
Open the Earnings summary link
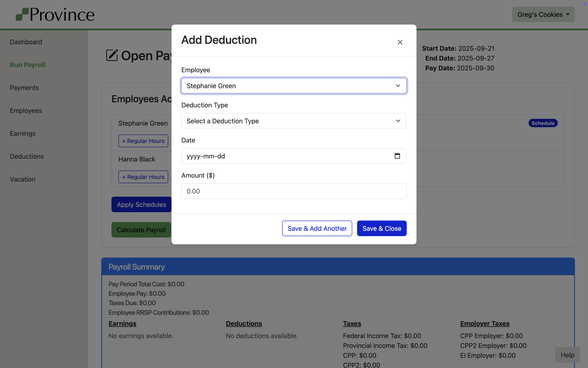[122, 324]
